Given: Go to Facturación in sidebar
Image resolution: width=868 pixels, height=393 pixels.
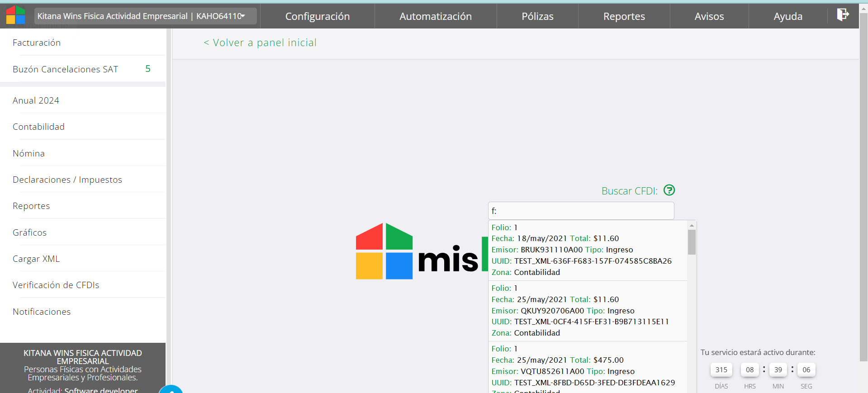Looking at the screenshot, I should (37, 43).
